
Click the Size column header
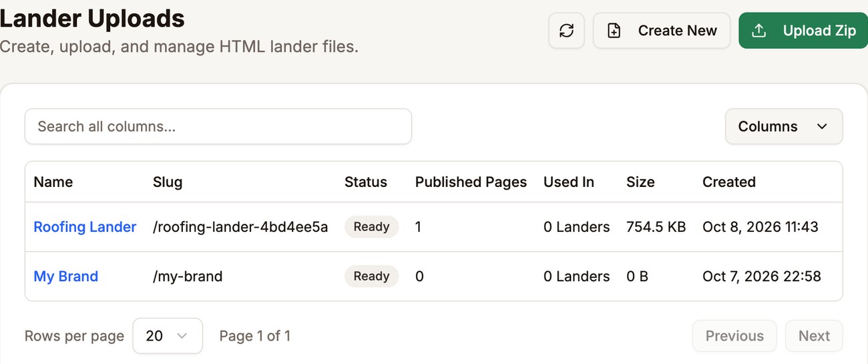click(640, 182)
